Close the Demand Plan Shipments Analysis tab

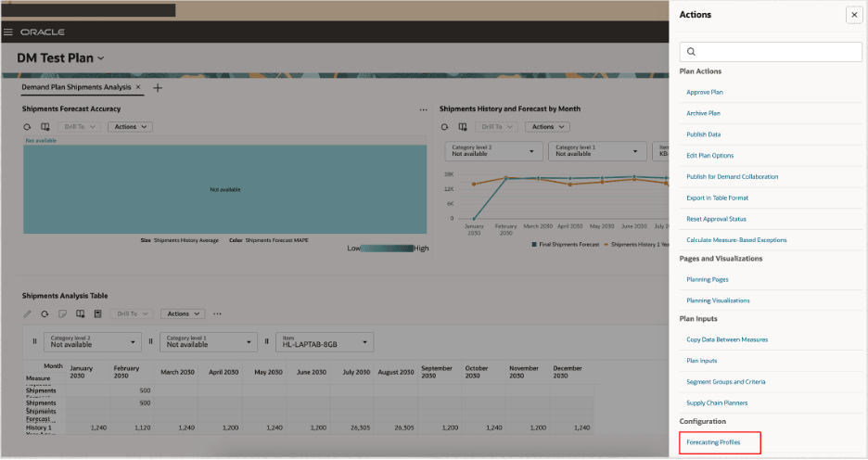[138, 87]
